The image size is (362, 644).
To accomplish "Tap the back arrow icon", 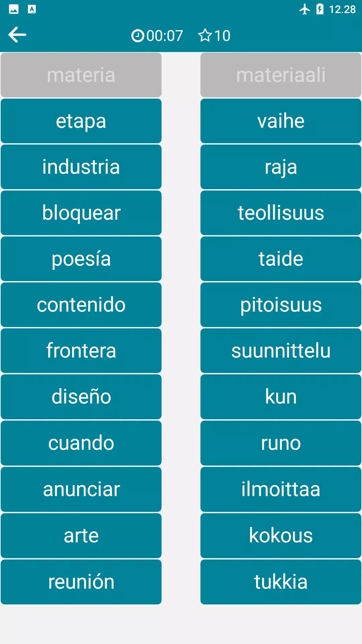I will tap(17, 35).
